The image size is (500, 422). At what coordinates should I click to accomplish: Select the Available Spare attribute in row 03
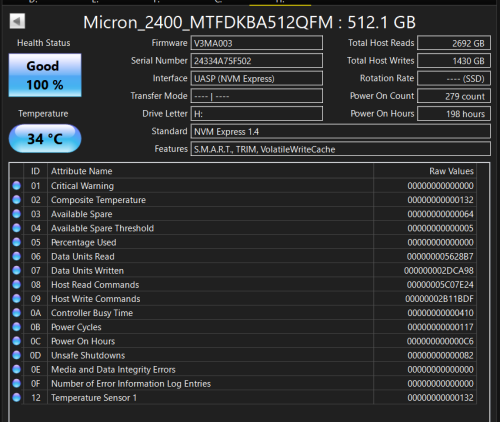tap(82, 214)
